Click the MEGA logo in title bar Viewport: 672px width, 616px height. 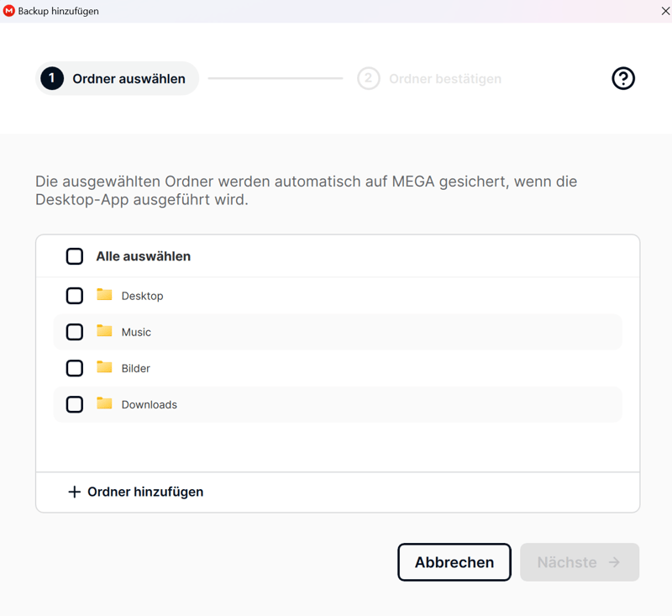pos(9,11)
